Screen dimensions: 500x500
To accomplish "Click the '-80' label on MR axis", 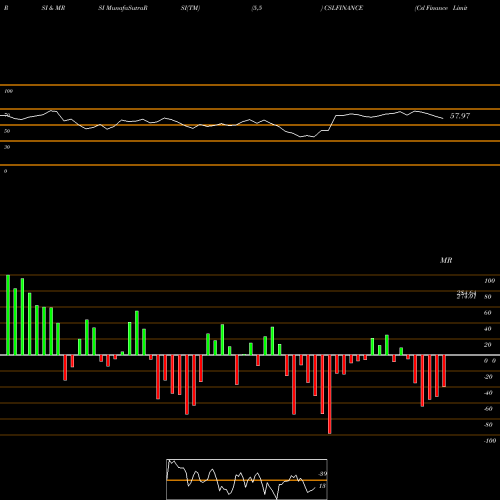I will point(488,425).
